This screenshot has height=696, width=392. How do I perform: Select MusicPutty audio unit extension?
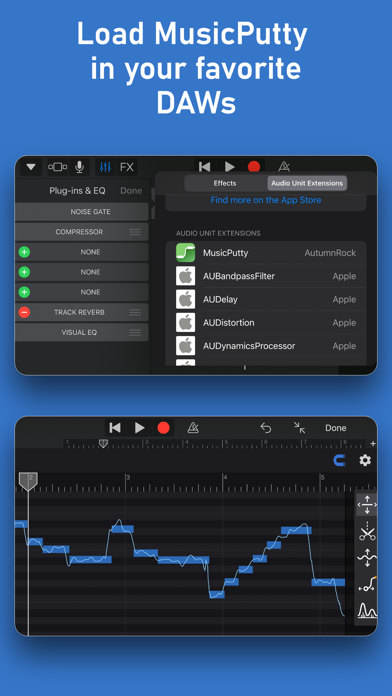pyautogui.click(x=266, y=253)
